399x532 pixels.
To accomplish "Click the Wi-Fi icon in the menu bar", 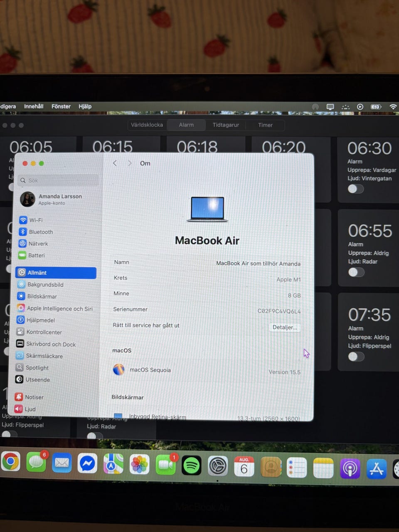I will point(393,107).
